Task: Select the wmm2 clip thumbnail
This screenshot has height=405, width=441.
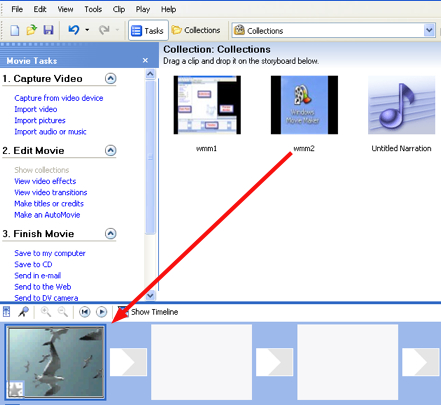Action: click(304, 105)
